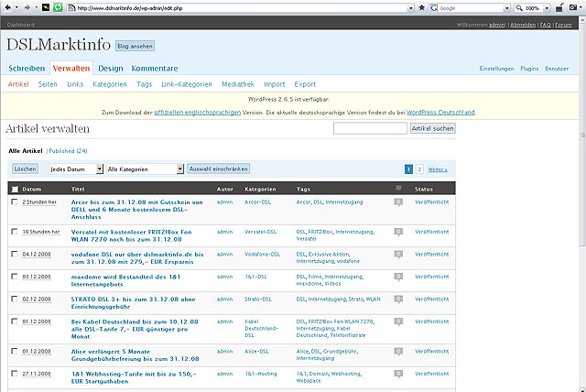Open comments bubble for the Versatel article
The width and height of the screenshot is (586, 392).
tap(398, 233)
